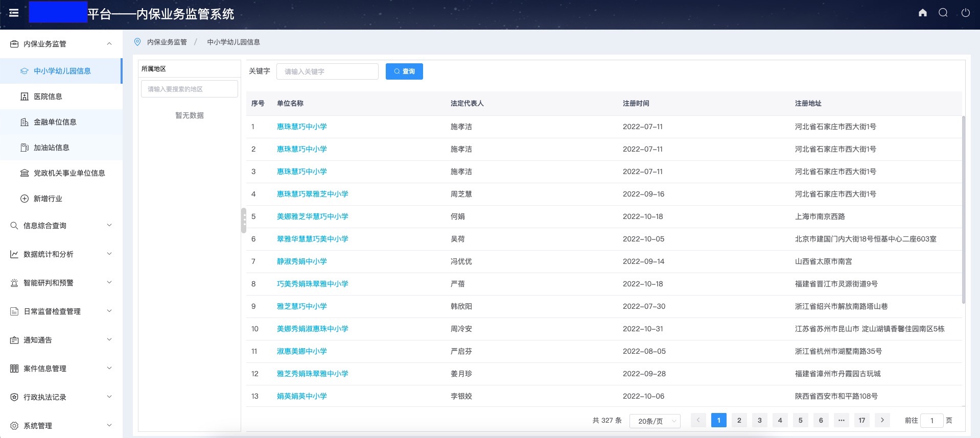Select 新增行业 in sidebar
The height and width of the screenshot is (438, 980).
[61, 199]
